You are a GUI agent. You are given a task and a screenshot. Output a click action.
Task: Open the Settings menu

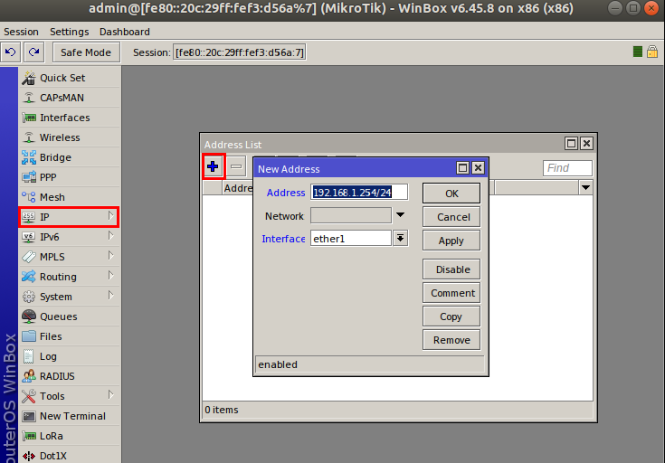tap(69, 32)
